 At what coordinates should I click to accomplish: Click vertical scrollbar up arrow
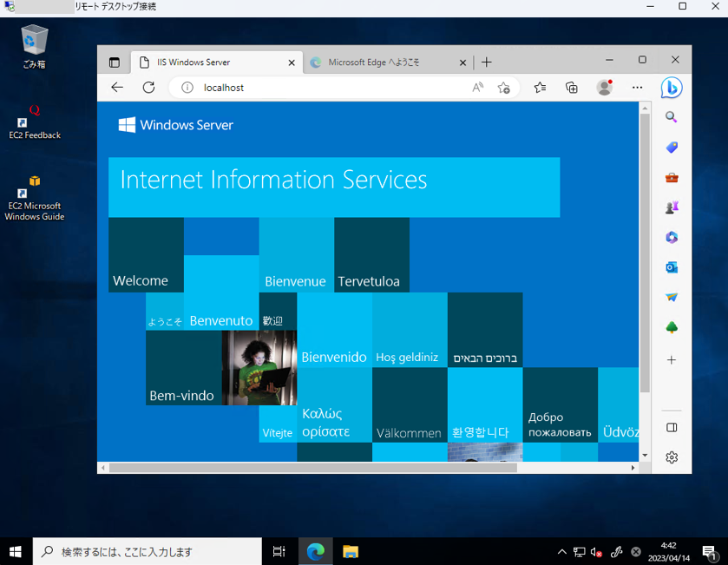645,108
